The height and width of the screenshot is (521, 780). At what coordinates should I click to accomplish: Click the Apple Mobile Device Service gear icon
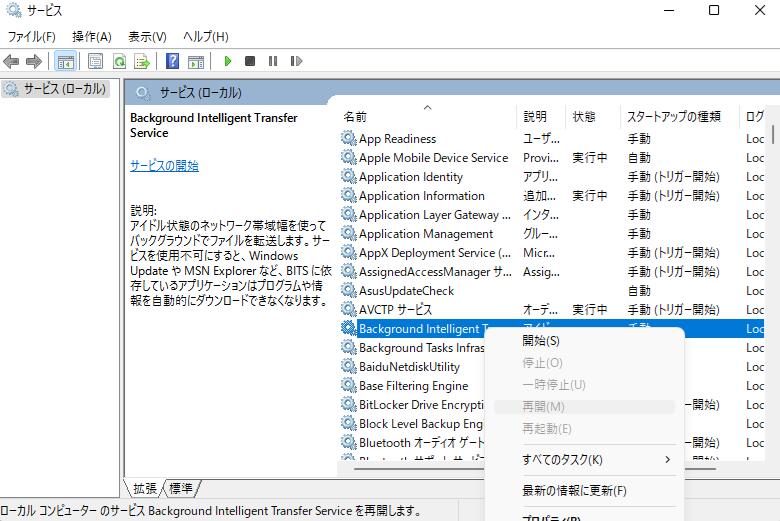pos(349,158)
